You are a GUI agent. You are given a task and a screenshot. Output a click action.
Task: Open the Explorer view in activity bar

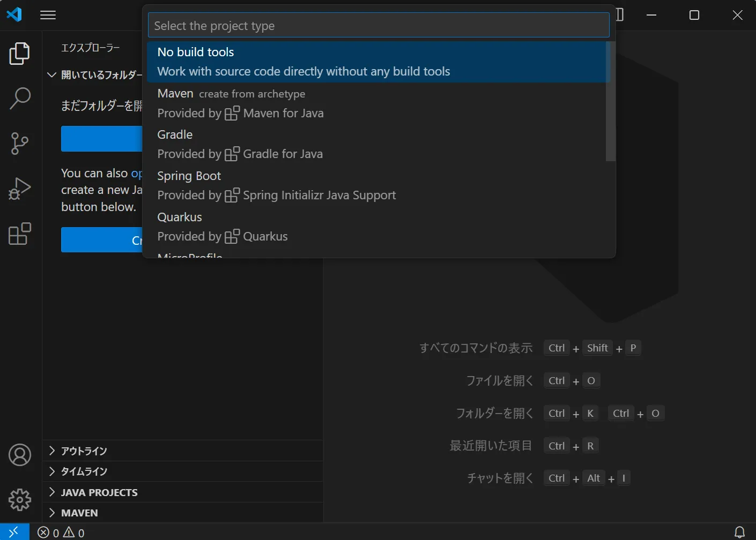click(x=20, y=54)
